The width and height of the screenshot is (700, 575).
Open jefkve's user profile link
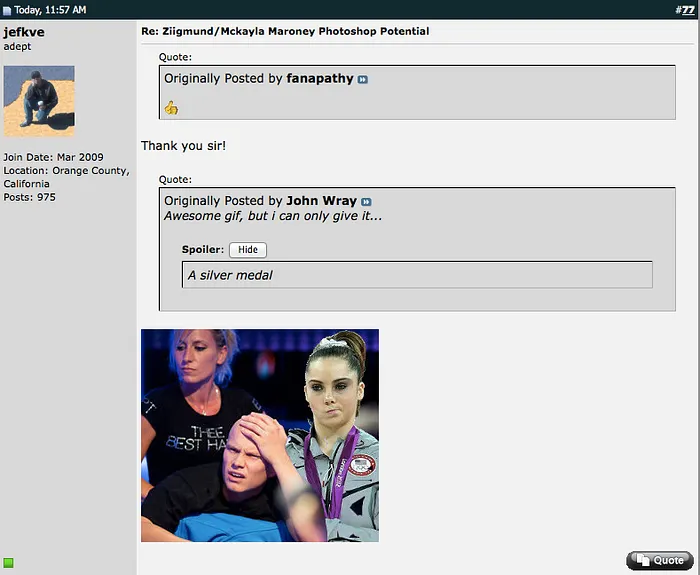[24, 32]
